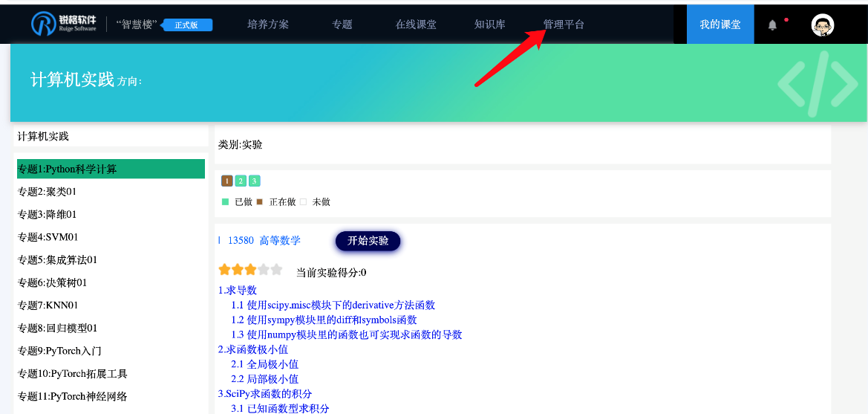Image resolution: width=868 pixels, height=414 pixels.
Task: Open the notification bell
Action: [x=772, y=25]
